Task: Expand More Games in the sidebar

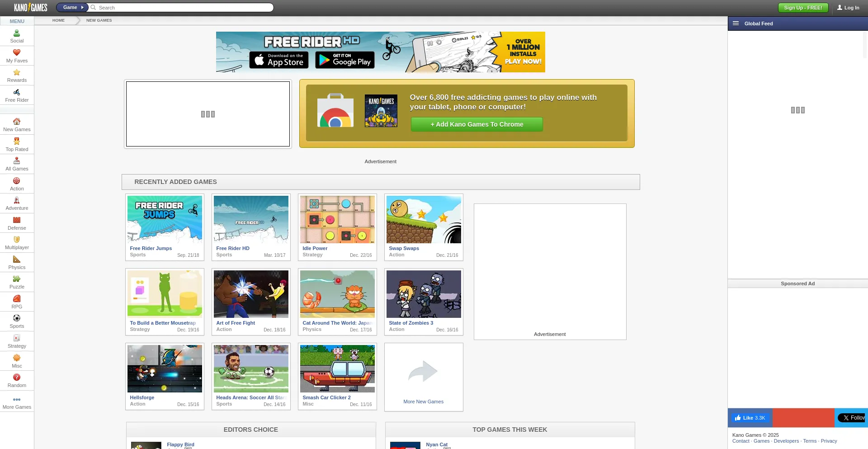Action: tap(17, 400)
